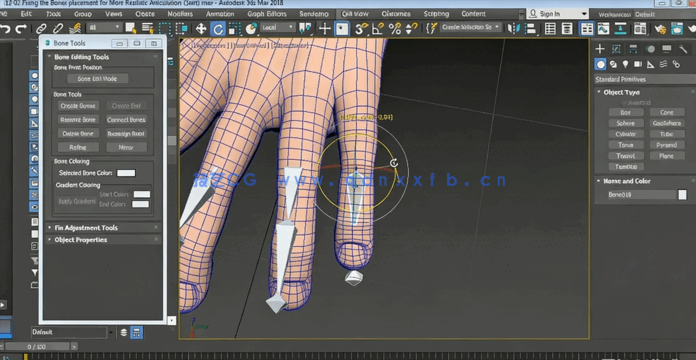Open the Animation menu

(x=220, y=14)
